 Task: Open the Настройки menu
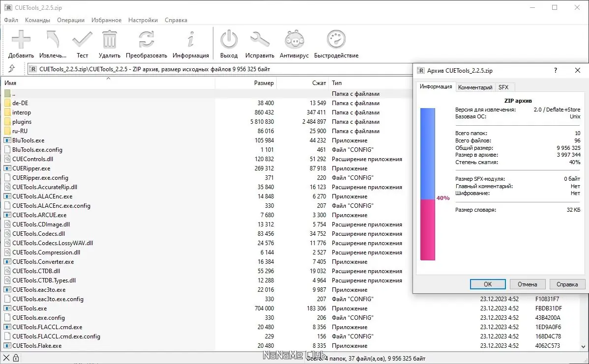tap(143, 20)
